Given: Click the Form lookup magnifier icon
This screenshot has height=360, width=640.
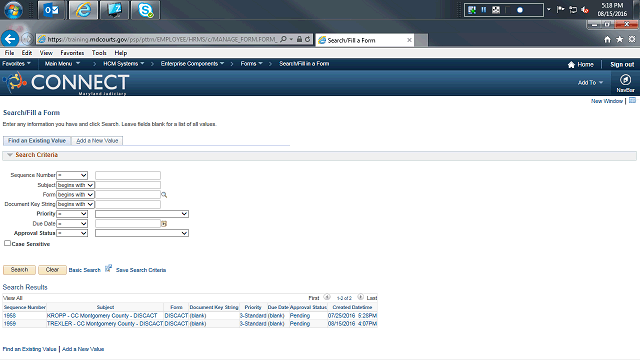Looking at the screenshot, I should (x=164, y=195).
